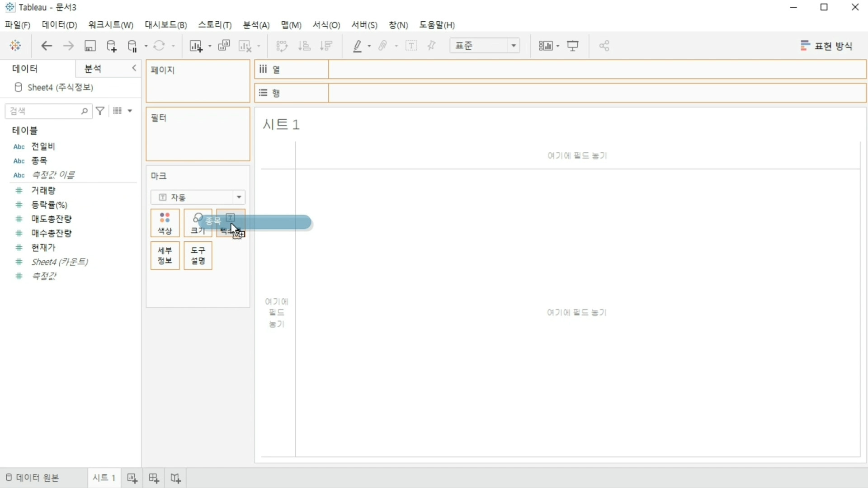Click the Undo back arrow
Screen dimensions: 868x488
pos(47,46)
